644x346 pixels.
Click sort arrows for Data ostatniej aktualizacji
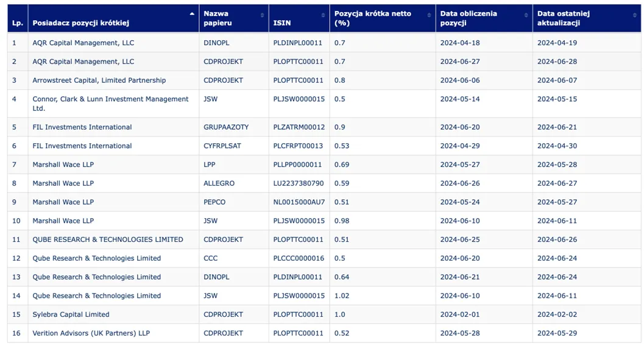pos(634,16)
